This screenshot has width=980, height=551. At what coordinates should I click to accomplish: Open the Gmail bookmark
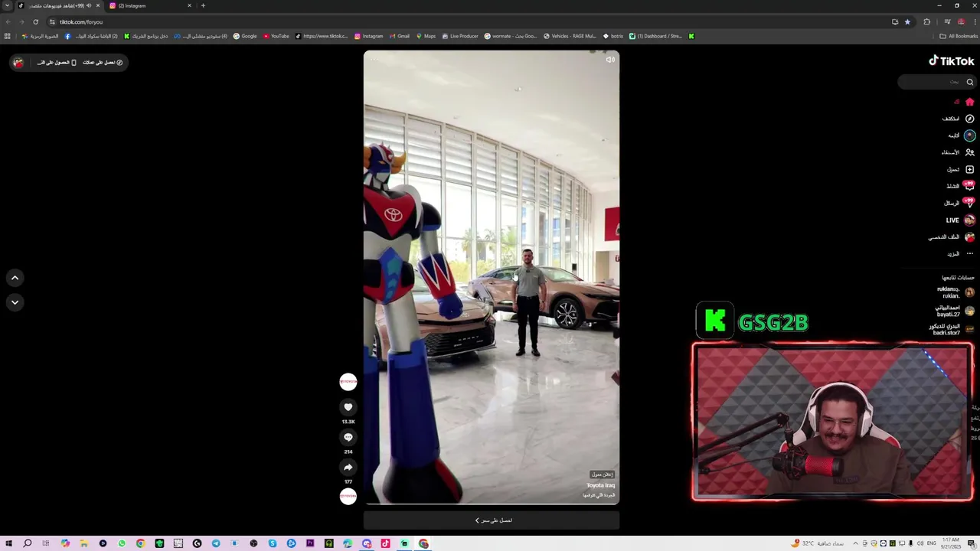pyautogui.click(x=400, y=36)
